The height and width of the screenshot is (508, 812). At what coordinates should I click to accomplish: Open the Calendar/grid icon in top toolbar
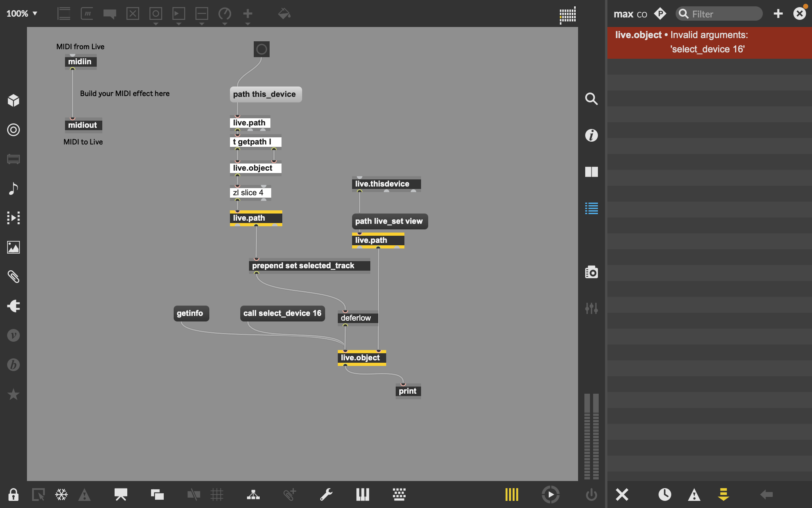567,15
